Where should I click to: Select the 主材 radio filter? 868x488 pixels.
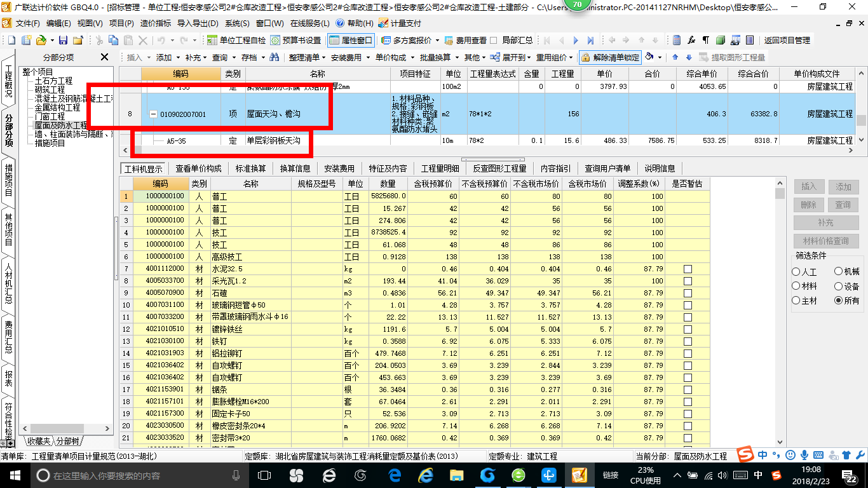click(796, 301)
